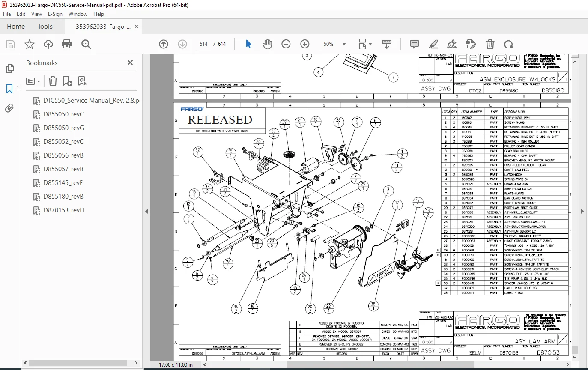Activate the Selection arrow tool
Screen dimensions: 588x370
[248, 44]
